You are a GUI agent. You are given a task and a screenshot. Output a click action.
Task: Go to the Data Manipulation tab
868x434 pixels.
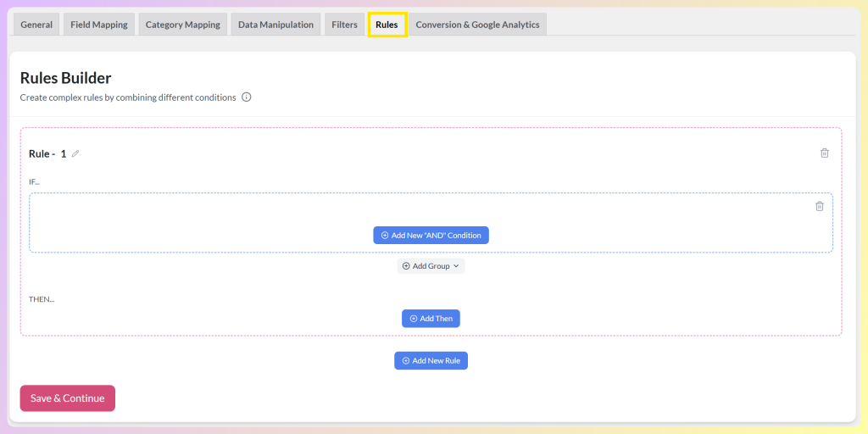275,25
